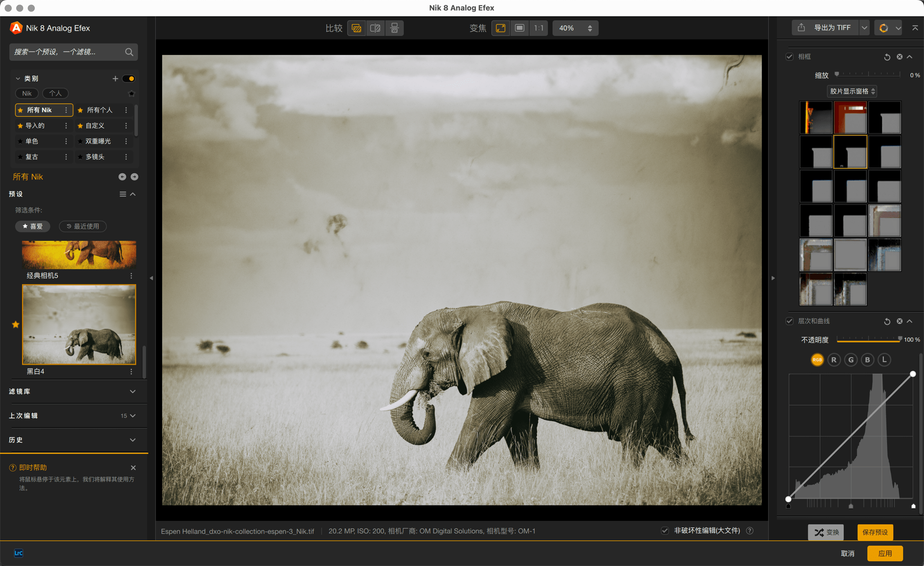Click the 变换 shuffle button
The image size is (924, 566).
826,532
